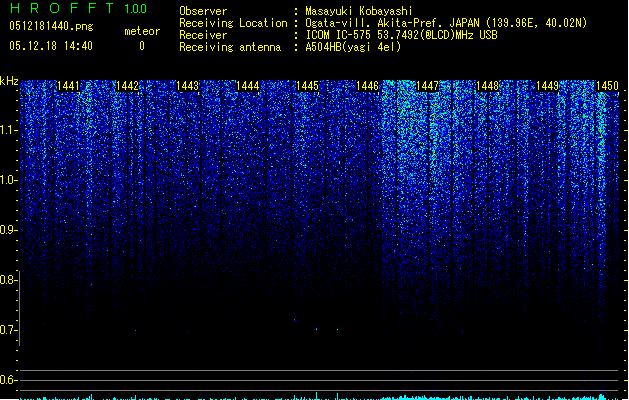This screenshot has width=629, height=400.
Task: Click time marker 1445
Action: 307,86
